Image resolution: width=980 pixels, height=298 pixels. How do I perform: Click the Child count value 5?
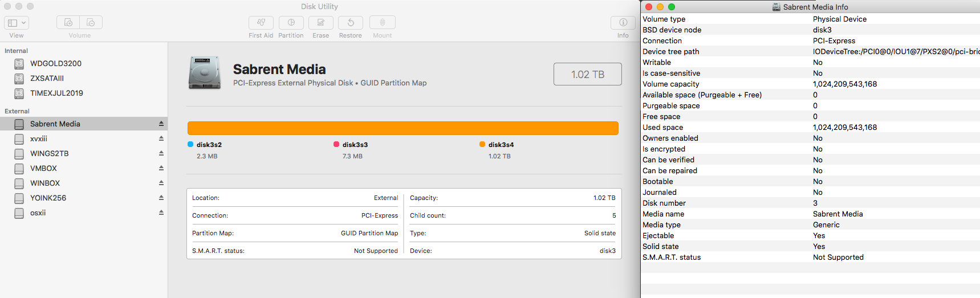(614, 215)
